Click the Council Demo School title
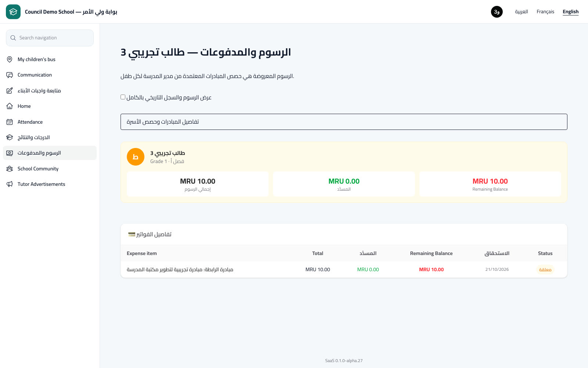588x368 pixels. click(71, 12)
